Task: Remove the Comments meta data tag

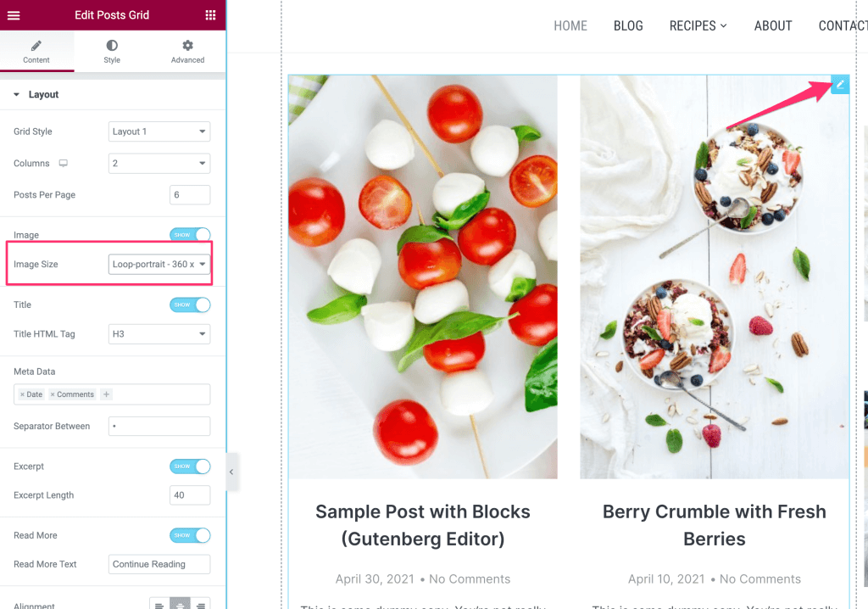Action: [53, 394]
